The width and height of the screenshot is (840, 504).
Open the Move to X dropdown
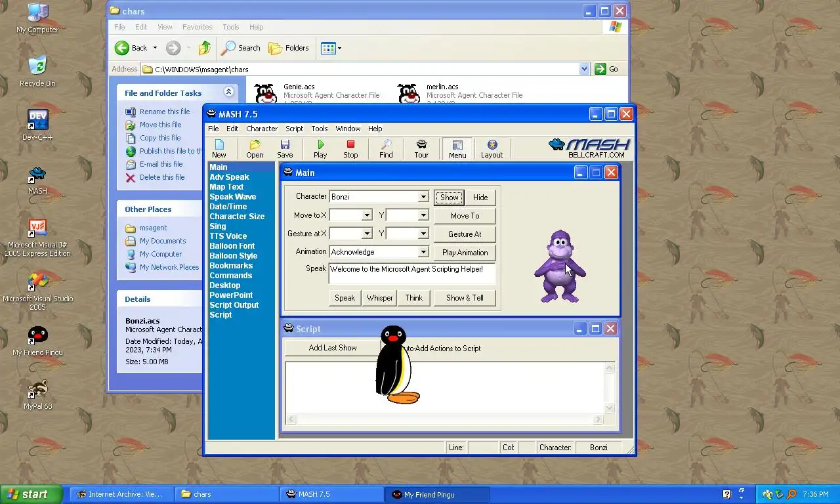[367, 215]
